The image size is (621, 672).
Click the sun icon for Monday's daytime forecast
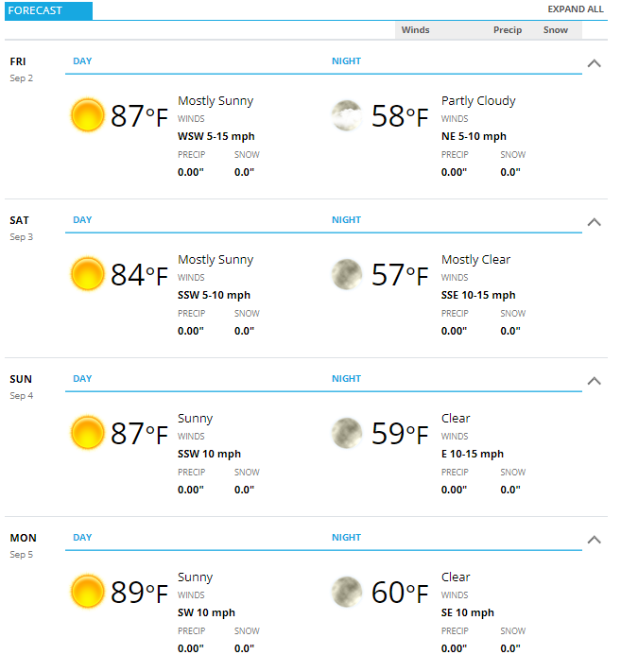click(87, 592)
